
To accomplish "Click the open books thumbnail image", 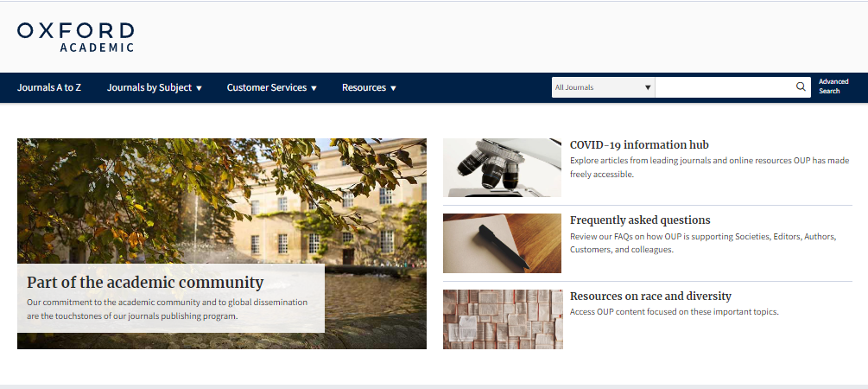I will pos(503,319).
